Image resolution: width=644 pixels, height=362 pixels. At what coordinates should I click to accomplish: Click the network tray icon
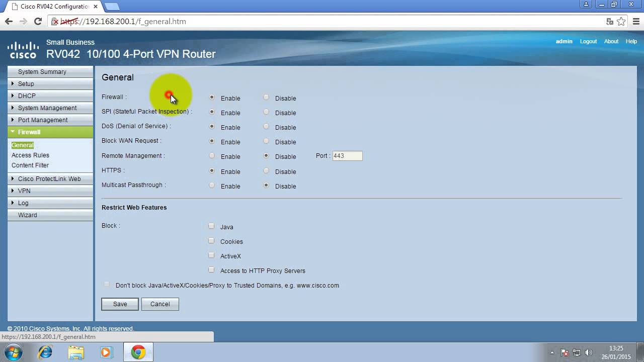pos(577,353)
